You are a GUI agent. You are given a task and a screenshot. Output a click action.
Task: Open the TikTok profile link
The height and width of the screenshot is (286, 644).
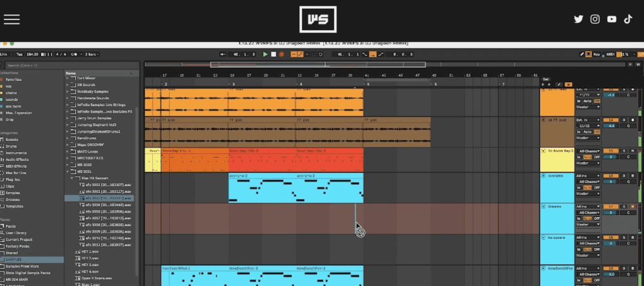[628, 19]
